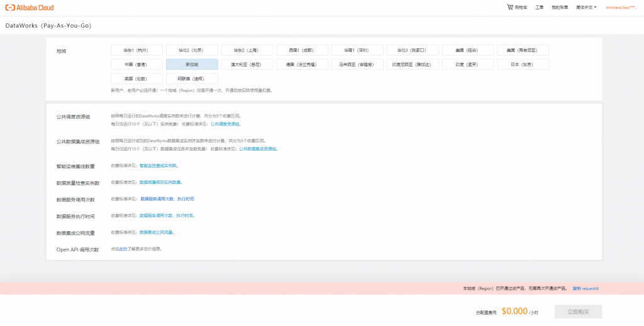Screen dimensions: 644x326
Task: Click the Alibaba Cloud logo
Action: click(29, 8)
